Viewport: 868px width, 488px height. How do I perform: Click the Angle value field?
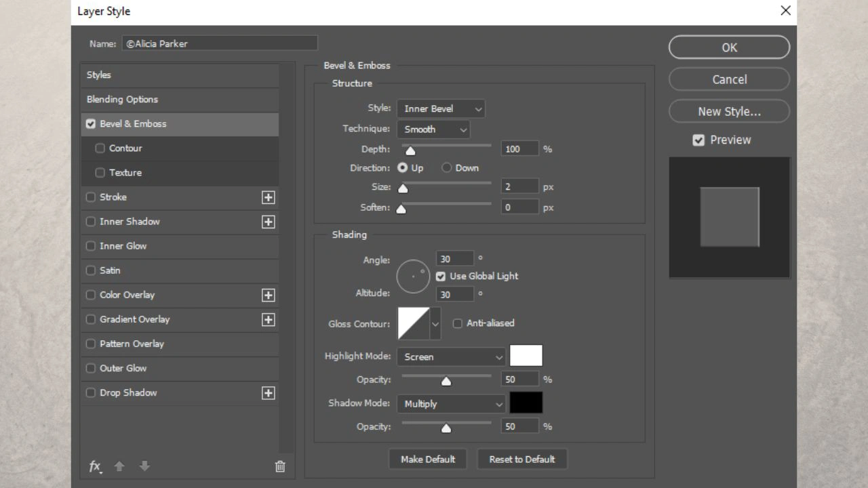[454, 258]
